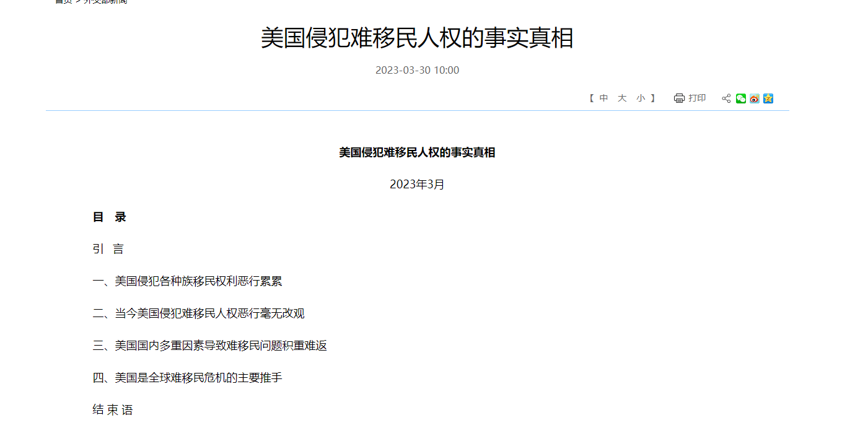Select the 引言 contents entry
This screenshot has width=868, height=428.
point(108,250)
